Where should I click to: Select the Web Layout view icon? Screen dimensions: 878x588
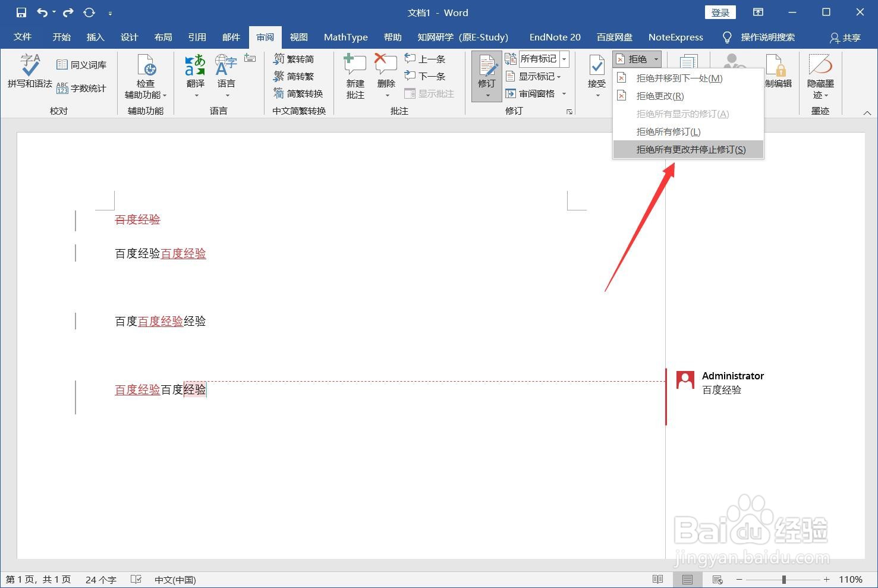(x=717, y=580)
